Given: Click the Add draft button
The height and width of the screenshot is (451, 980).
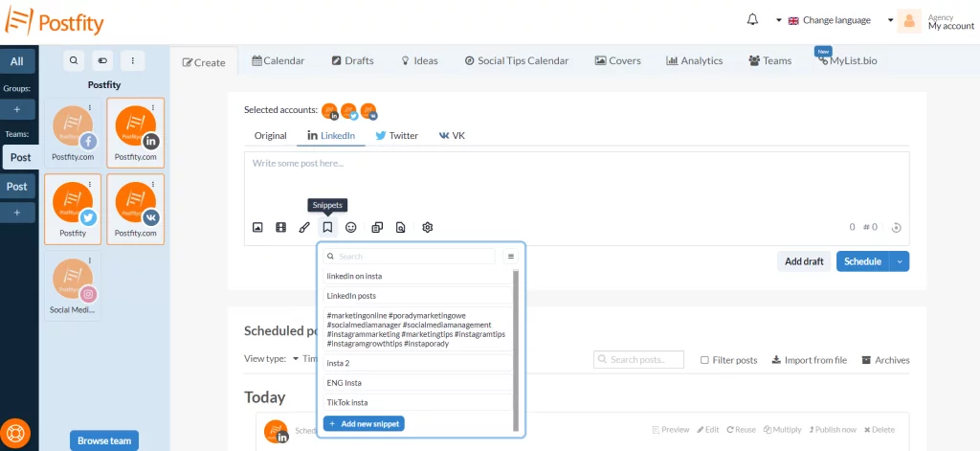Looking at the screenshot, I should coord(804,261).
